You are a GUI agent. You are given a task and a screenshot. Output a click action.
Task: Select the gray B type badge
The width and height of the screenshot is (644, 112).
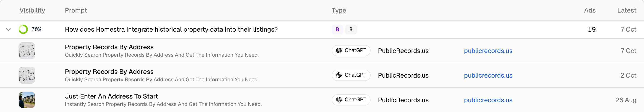pyautogui.click(x=351, y=29)
